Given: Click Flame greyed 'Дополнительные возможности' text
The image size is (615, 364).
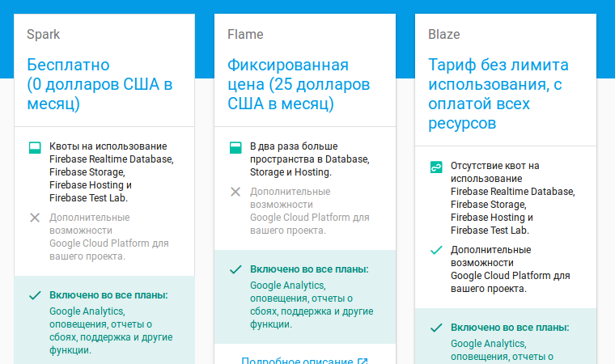Looking at the screenshot, I should (x=309, y=211).
